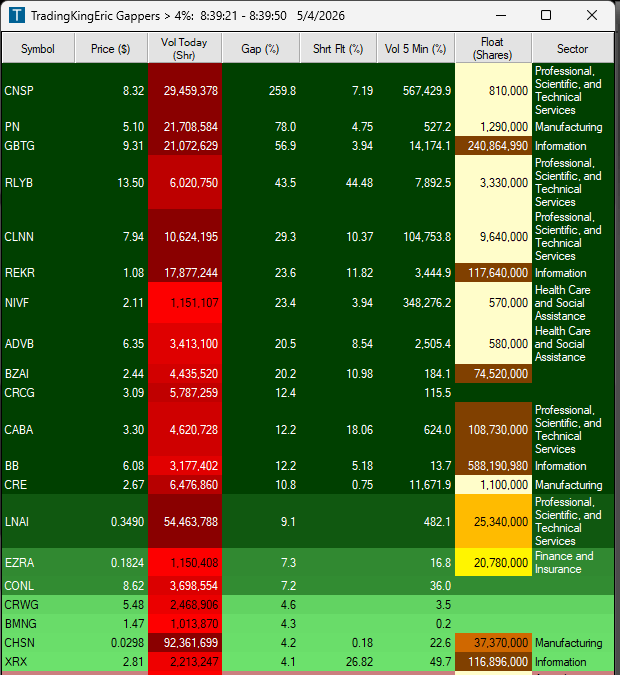Screen dimensions: 620x675
Task: Click the 13.50 price cell
Action: coord(111,183)
